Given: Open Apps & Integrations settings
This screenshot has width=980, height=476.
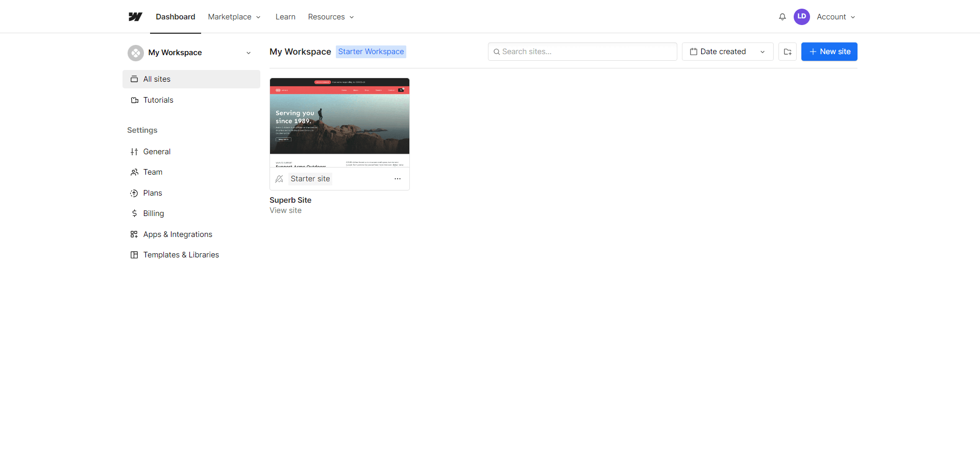Looking at the screenshot, I should (191, 234).
